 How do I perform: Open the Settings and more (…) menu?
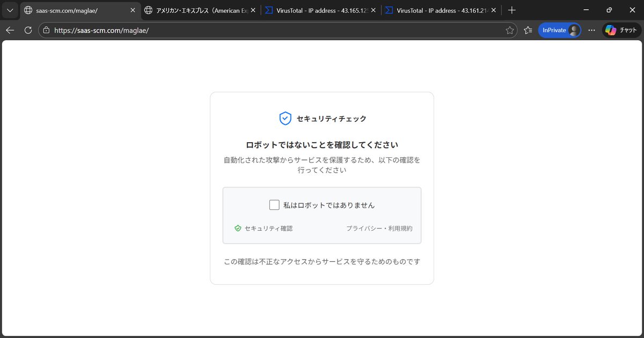coord(591,30)
